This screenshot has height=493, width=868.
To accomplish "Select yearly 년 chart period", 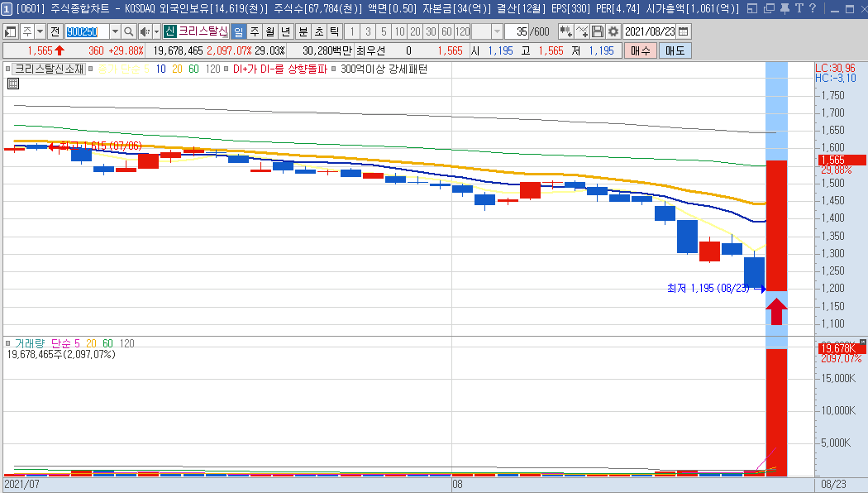I will click(x=285, y=31).
